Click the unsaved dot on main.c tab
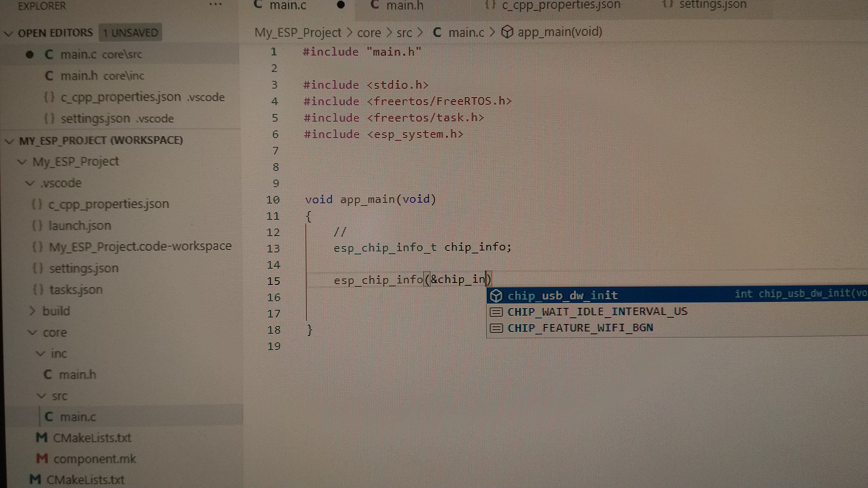 click(341, 5)
